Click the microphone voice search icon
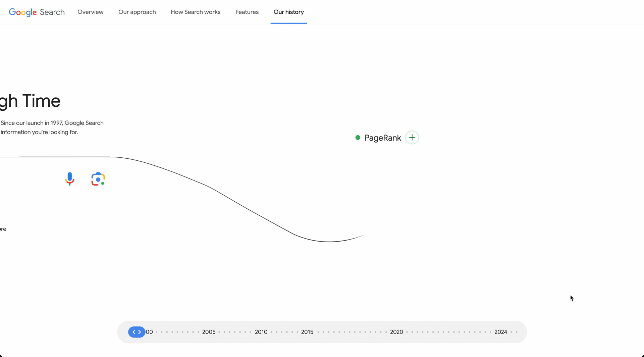Viewport: 644px width, 357px height. (x=70, y=179)
